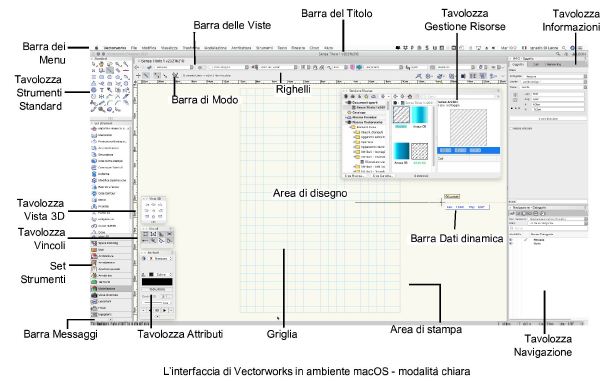Select the Text tool in Standard palette
The image size is (605, 383).
coord(102,90)
